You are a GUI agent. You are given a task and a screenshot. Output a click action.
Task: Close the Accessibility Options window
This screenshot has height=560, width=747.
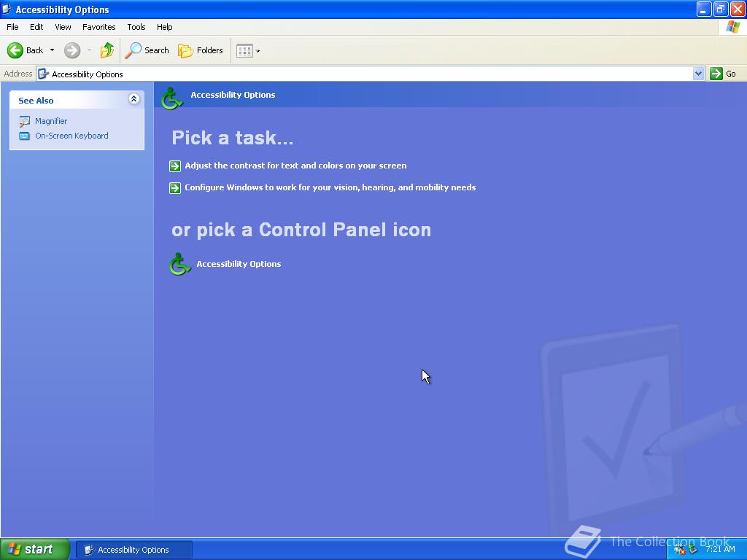click(x=737, y=9)
